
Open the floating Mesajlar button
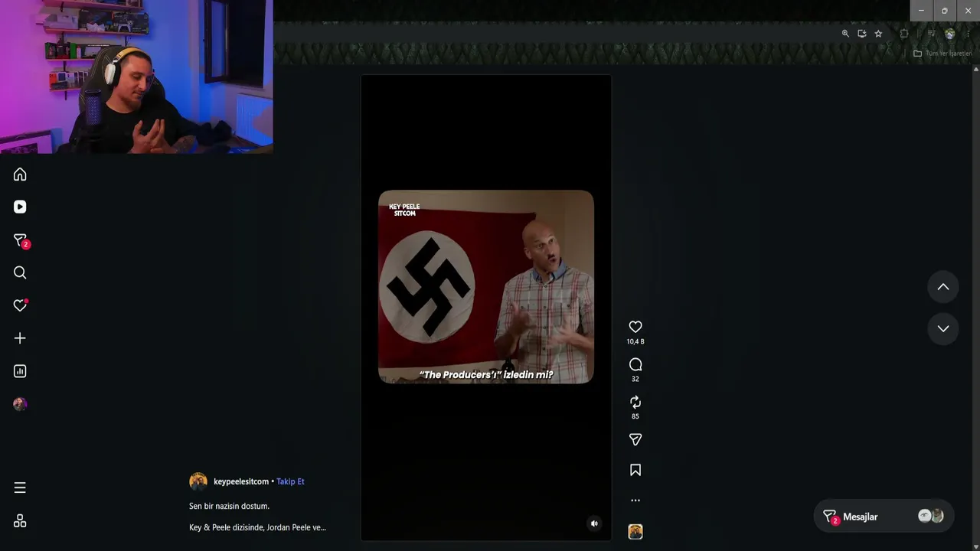click(884, 517)
